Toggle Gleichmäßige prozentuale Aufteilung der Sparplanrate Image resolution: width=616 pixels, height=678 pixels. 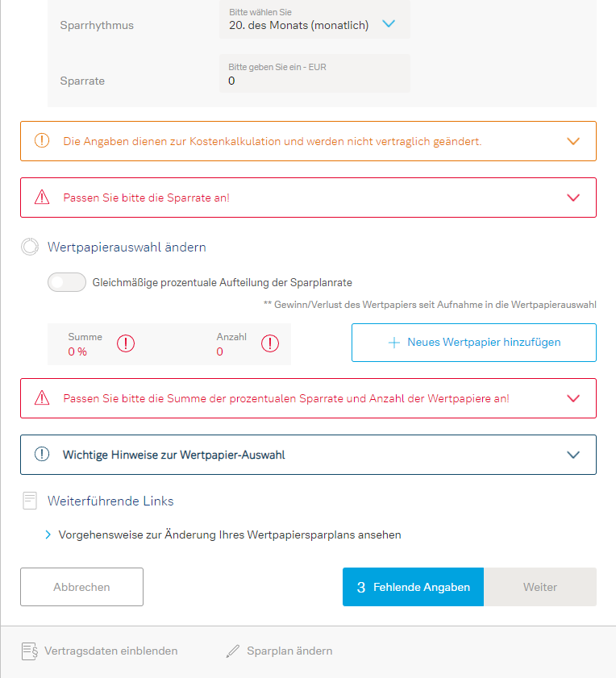[67, 283]
